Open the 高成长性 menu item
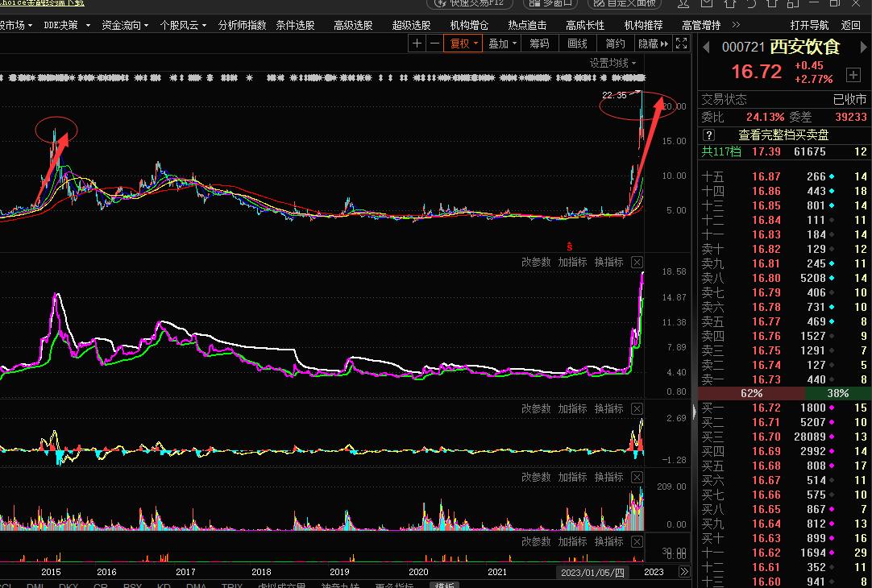 pyautogui.click(x=585, y=25)
